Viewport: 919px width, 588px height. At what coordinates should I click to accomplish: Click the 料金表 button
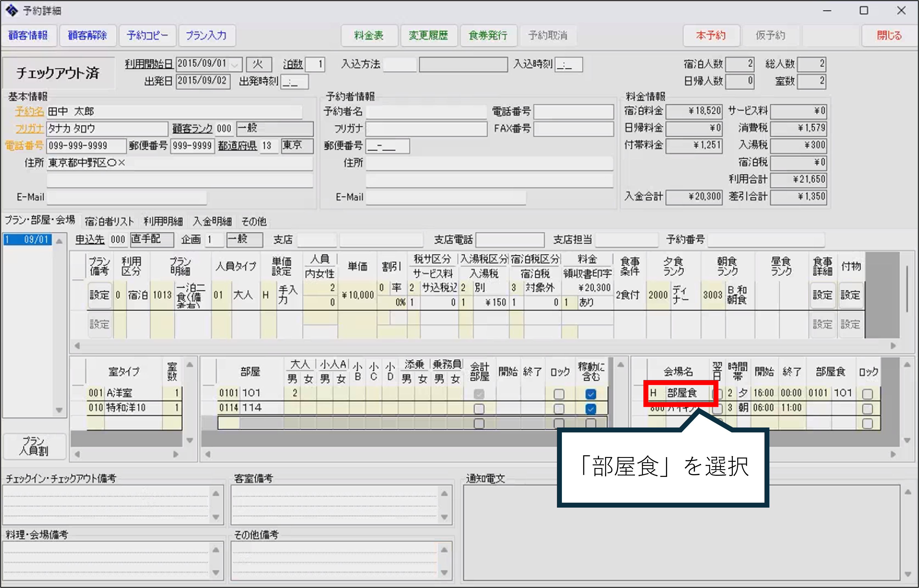(x=369, y=35)
